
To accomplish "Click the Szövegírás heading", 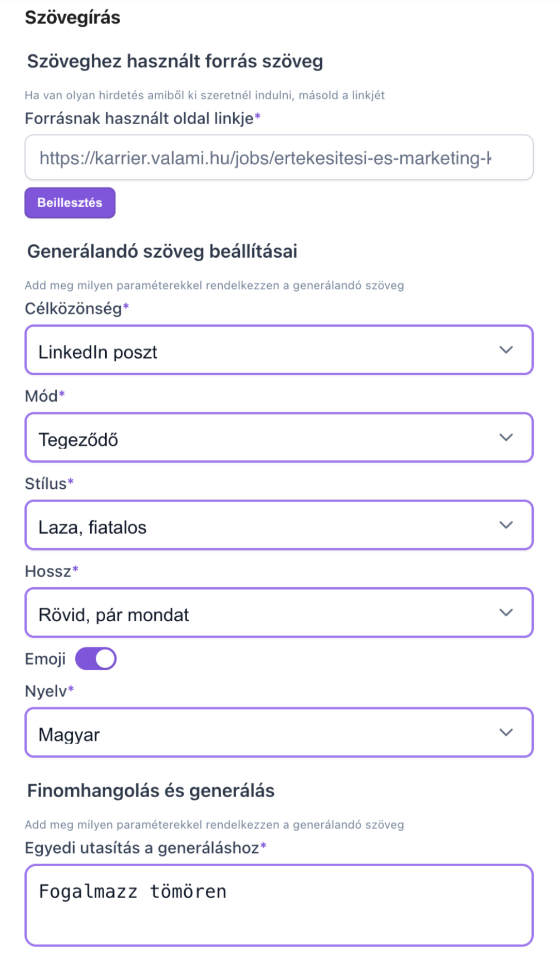I will pyautogui.click(x=71, y=17).
